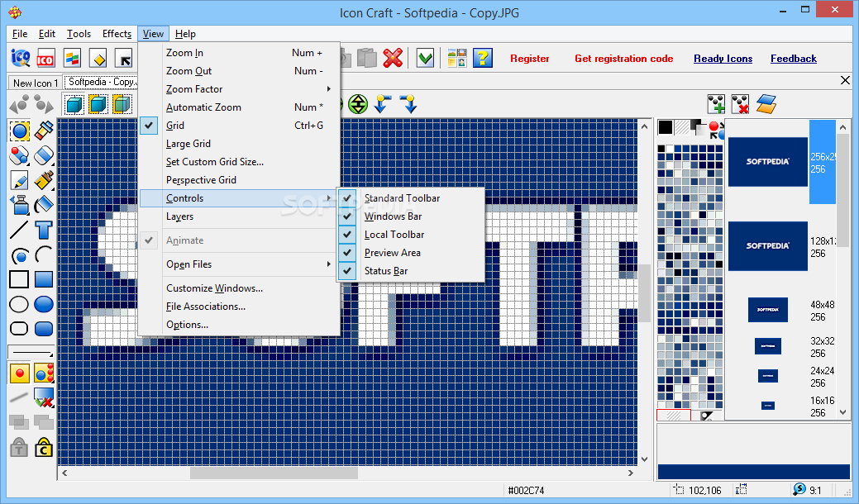Click the red ICO toolbar icon
This screenshot has width=859, height=504.
click(x=45, y=58)
